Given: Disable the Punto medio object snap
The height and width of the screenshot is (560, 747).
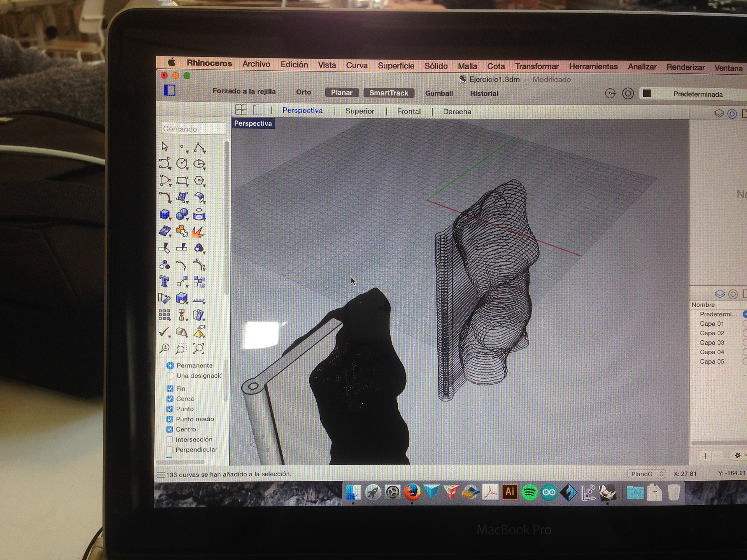Looking at the screenshot, I should pos(170,419).
